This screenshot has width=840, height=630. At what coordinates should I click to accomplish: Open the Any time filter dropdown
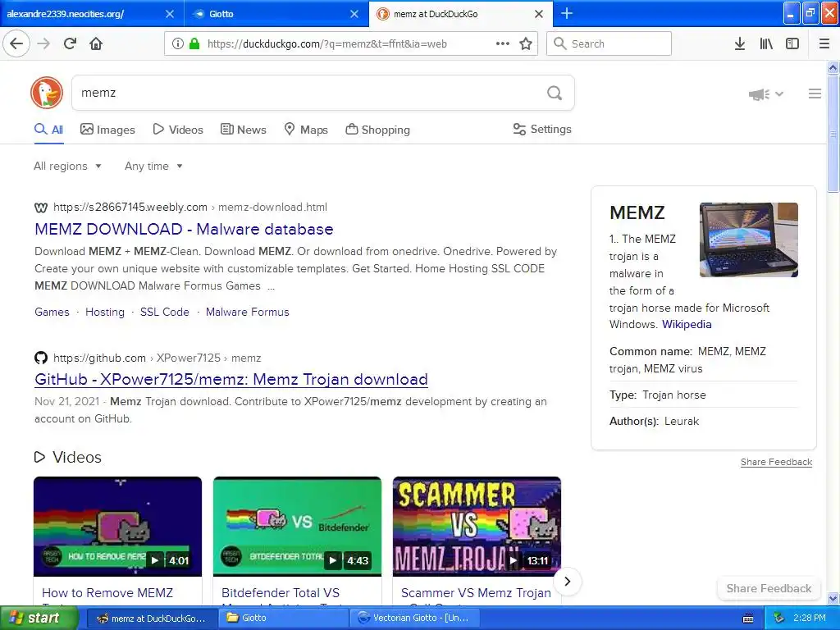coord(153,166)
